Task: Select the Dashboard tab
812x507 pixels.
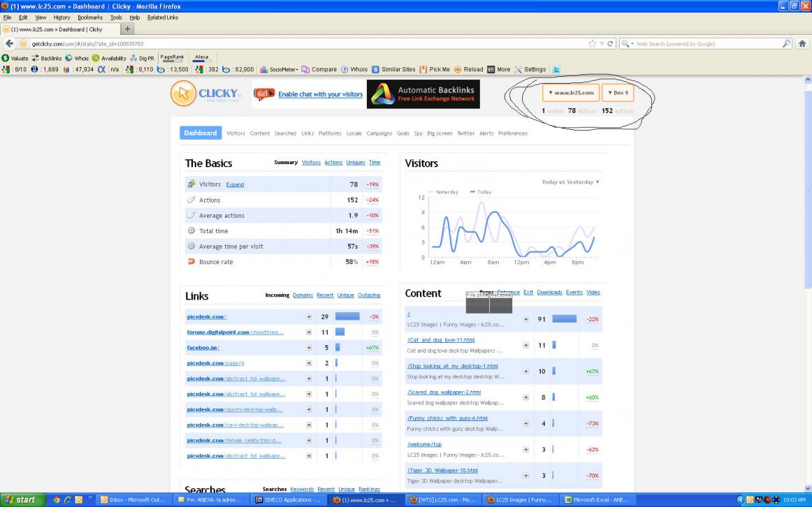Action: 201,133
